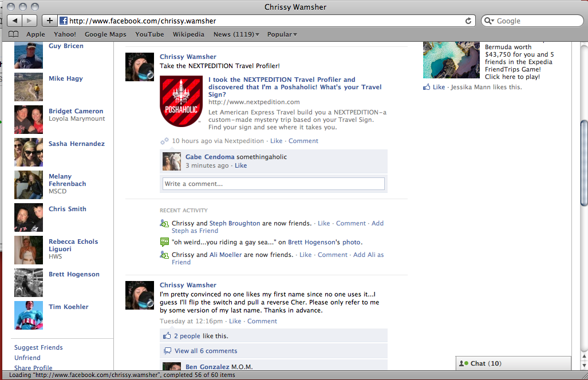Click the Unfriend link

[27, 358]
